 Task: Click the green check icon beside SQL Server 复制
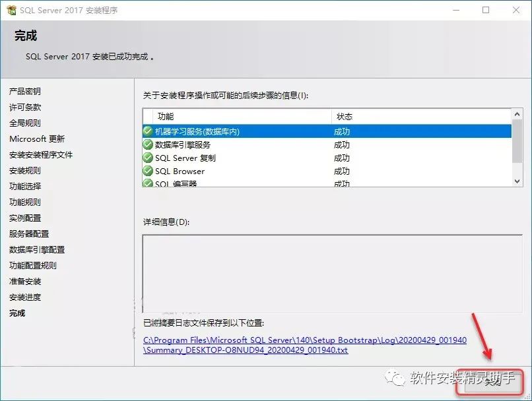pyautogui.click(x=148, y=158)
